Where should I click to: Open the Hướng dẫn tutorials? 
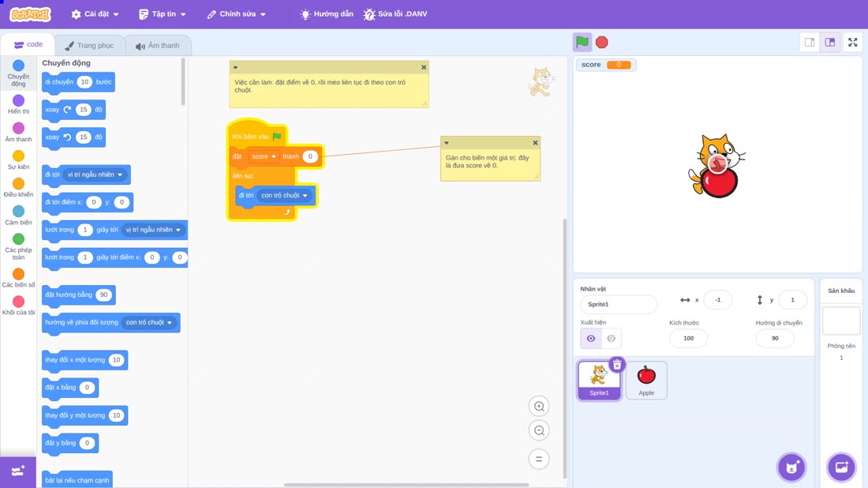pyautogui.click(x=327, y=14)
